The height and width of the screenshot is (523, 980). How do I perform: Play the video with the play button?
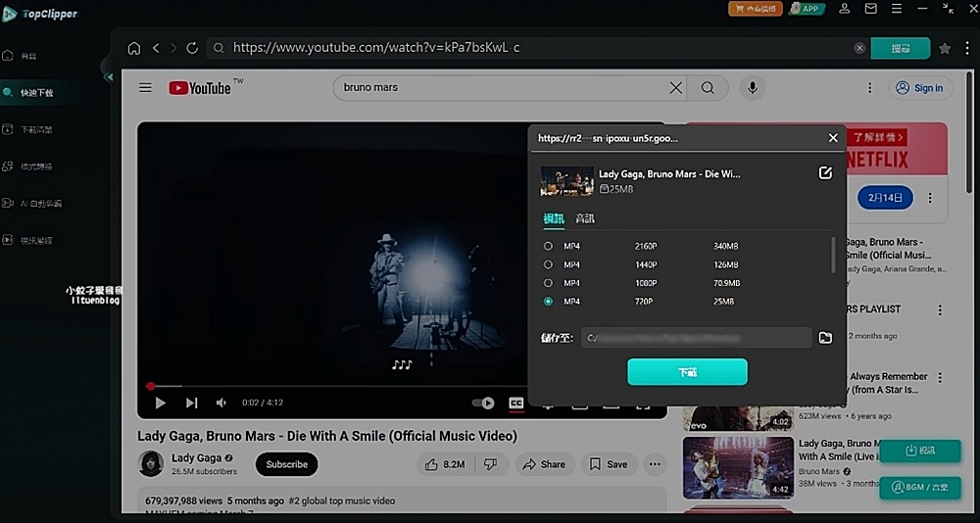160,404
